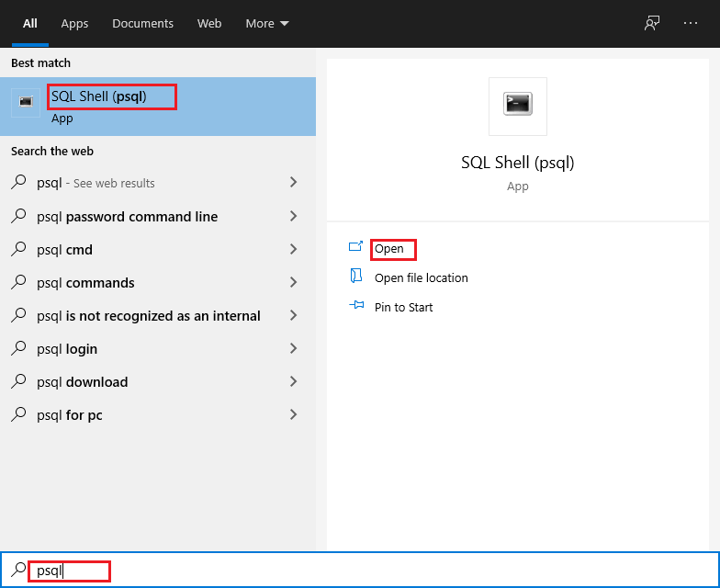
Task: Switch to the Documents tab
Action: coord(143,24)
